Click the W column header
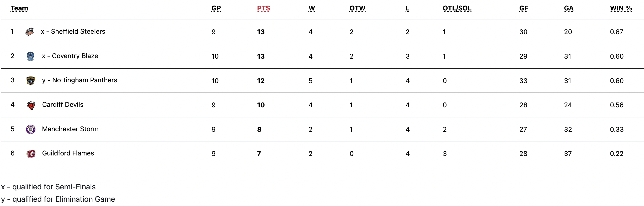The image size is (644, 206). pyautogui.click(x=312, y=8)
